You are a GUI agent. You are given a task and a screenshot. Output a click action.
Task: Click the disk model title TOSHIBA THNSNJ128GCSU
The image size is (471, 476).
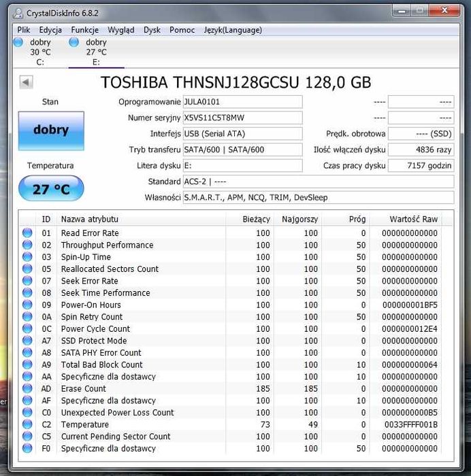[235, 82]
